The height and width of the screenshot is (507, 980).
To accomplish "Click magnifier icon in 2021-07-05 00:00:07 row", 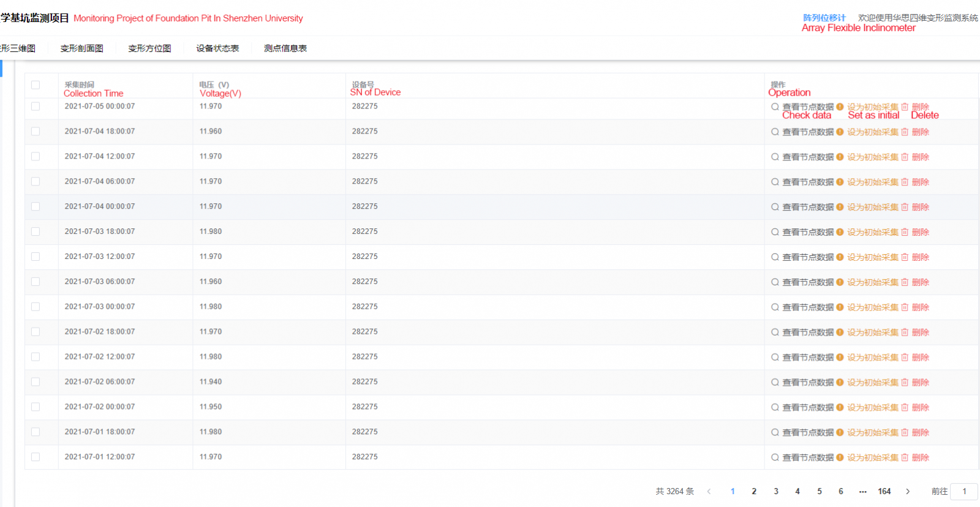I will [775, 107].
